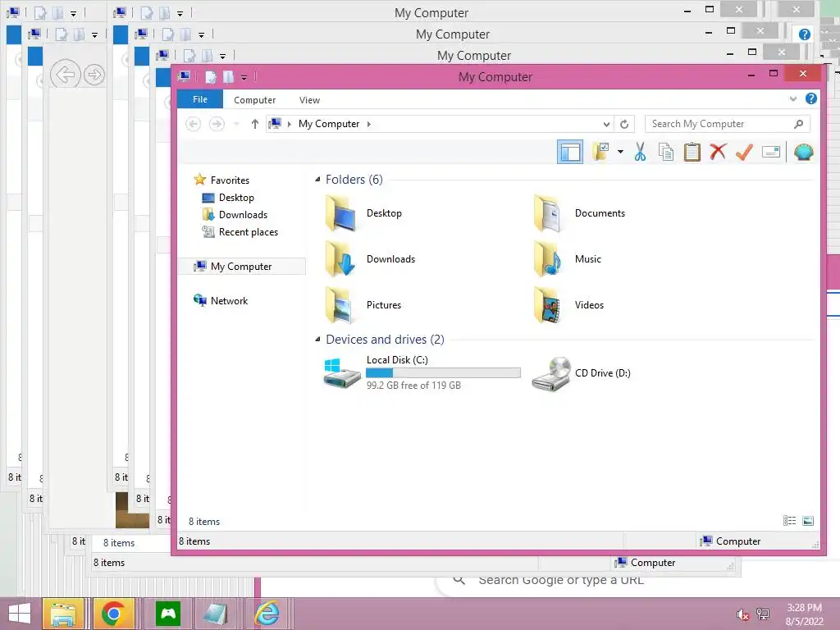Open the View ribbon tab
Viewport: 840px width, 630px height.
(x=309, y=99)
